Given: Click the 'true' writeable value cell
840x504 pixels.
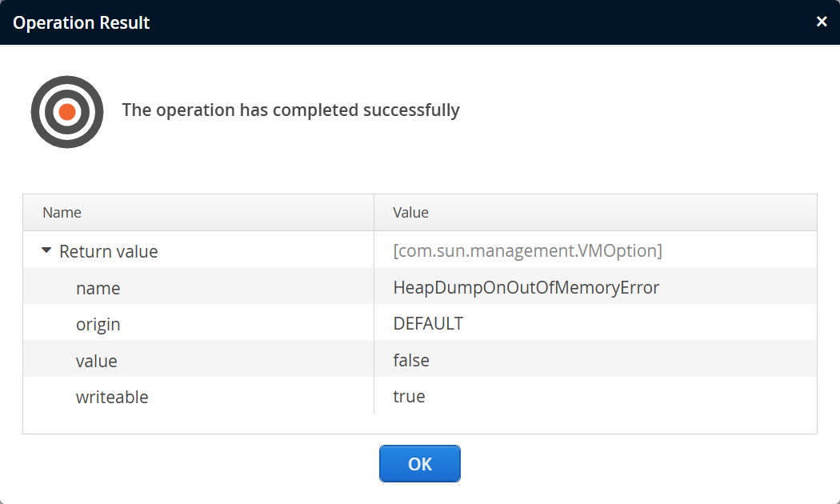Looking at the screenshot, I should pyautogui.click(x=409, y=397).
